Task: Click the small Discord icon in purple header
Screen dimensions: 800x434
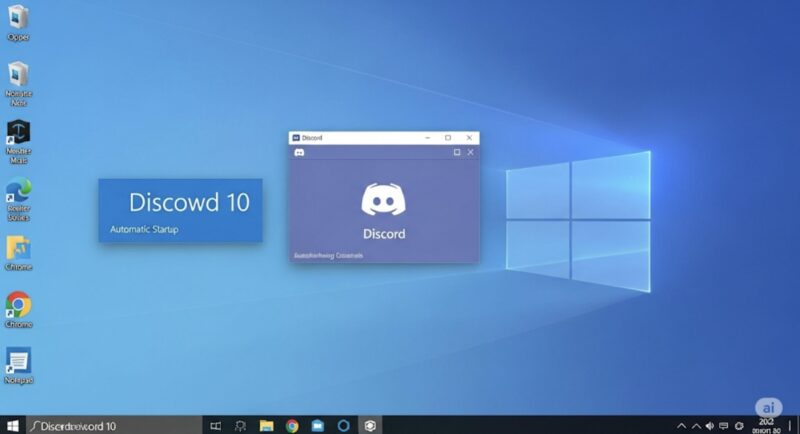Action: point(299,152)
